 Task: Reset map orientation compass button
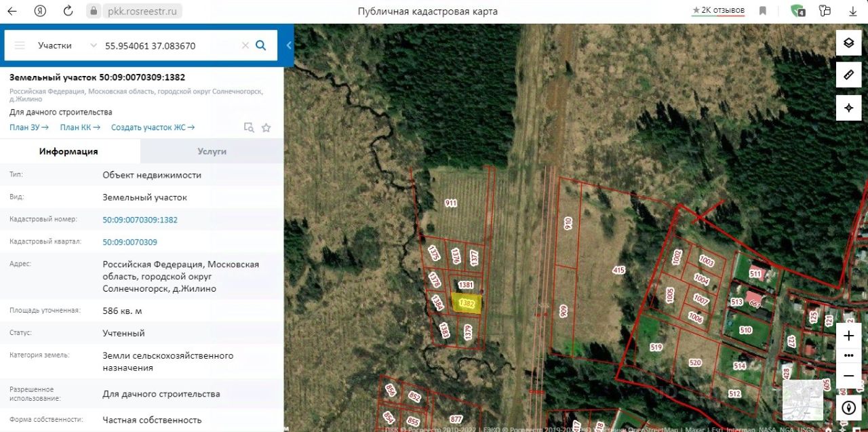848,408
